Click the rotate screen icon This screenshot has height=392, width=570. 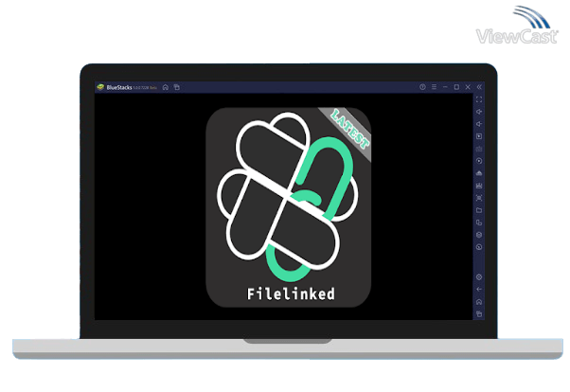pyautogui.click(x=479, y=223)
